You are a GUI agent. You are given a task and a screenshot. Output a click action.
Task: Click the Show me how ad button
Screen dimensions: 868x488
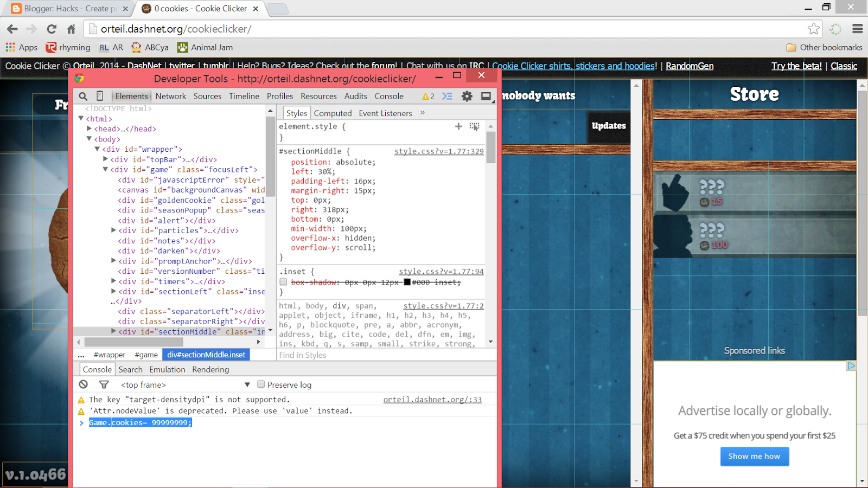(755, 457)
